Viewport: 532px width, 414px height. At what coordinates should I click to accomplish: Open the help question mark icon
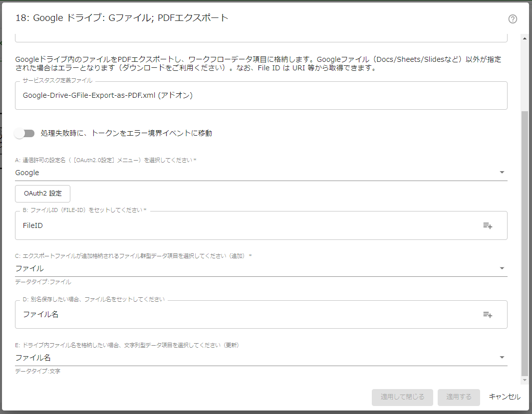click(513, 19)
